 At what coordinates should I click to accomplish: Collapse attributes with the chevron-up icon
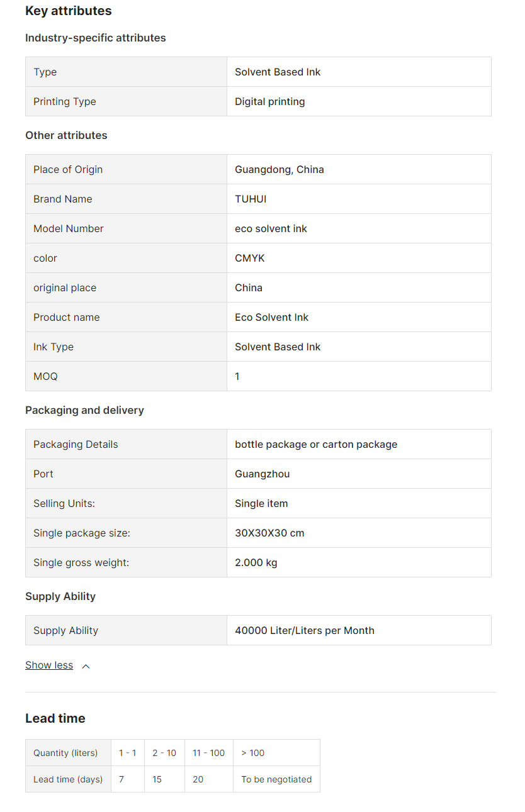(86, 666)
